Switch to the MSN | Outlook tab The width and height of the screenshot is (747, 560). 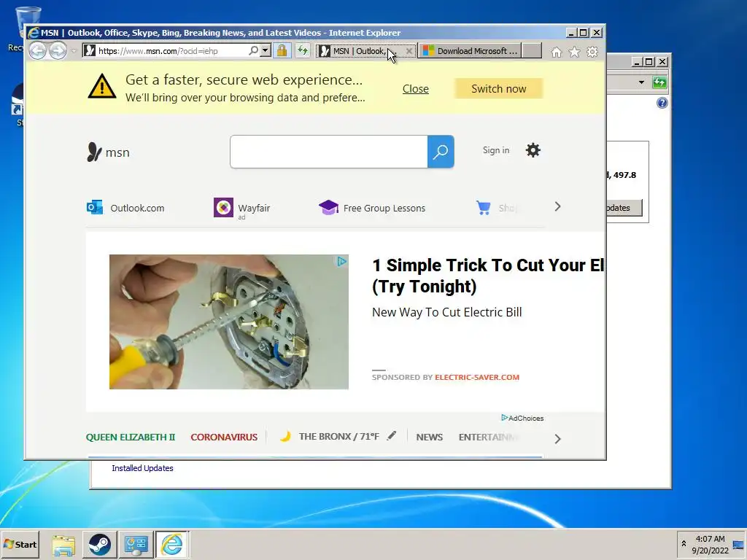pos(359,51)
